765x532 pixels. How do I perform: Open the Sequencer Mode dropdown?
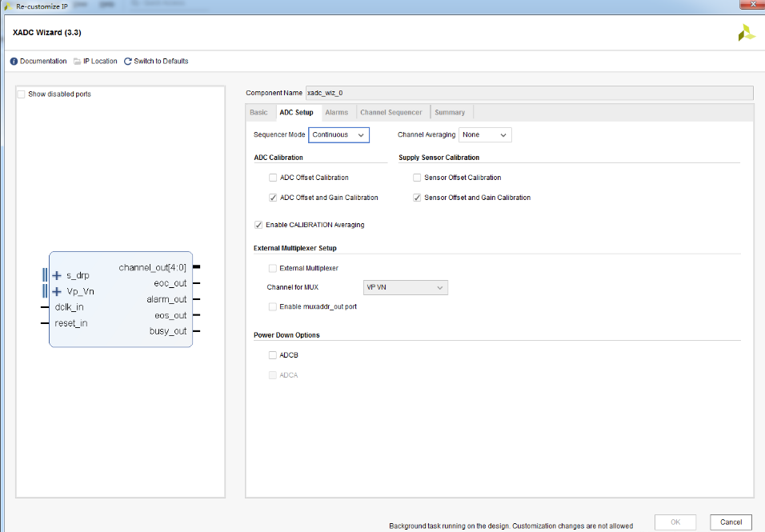coord(338,135)
